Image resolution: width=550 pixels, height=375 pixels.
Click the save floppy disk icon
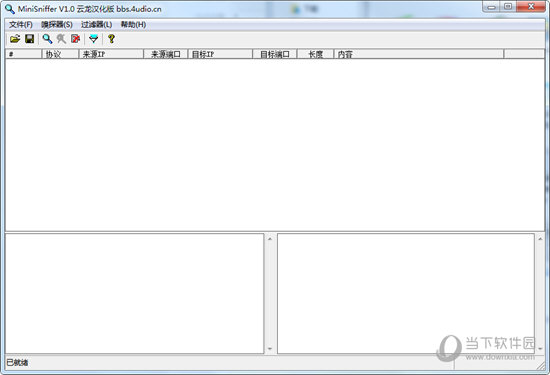pos(29,39)
